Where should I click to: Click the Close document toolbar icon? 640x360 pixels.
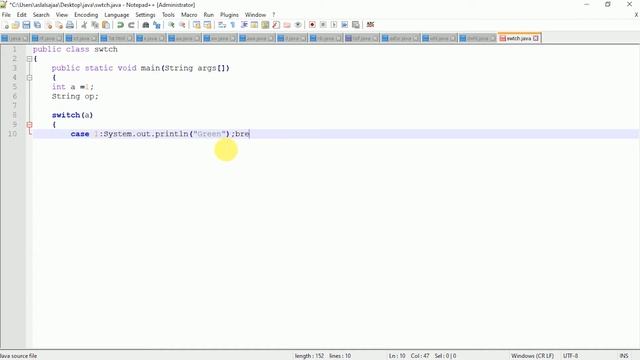49,25
